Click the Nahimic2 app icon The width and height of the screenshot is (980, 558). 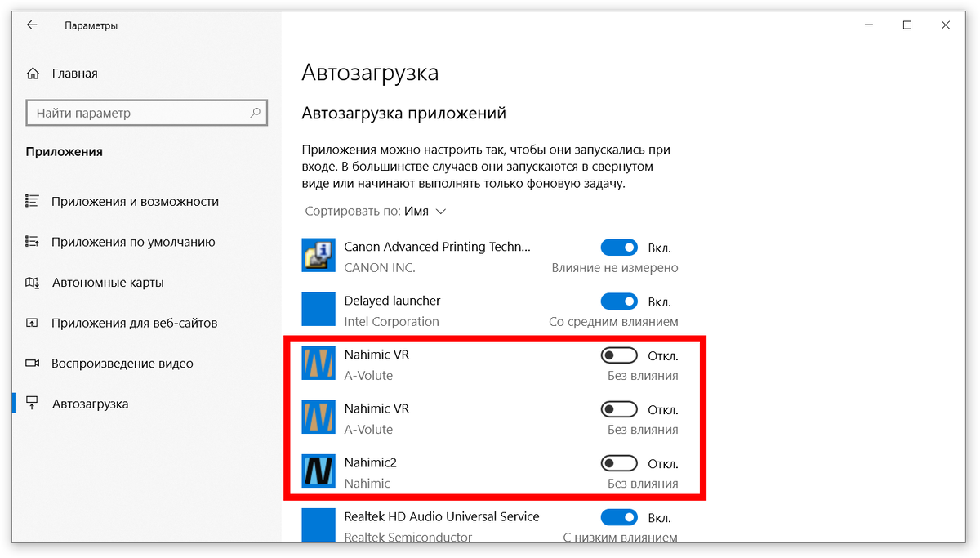pyautogui.click(x=318, y=471)
